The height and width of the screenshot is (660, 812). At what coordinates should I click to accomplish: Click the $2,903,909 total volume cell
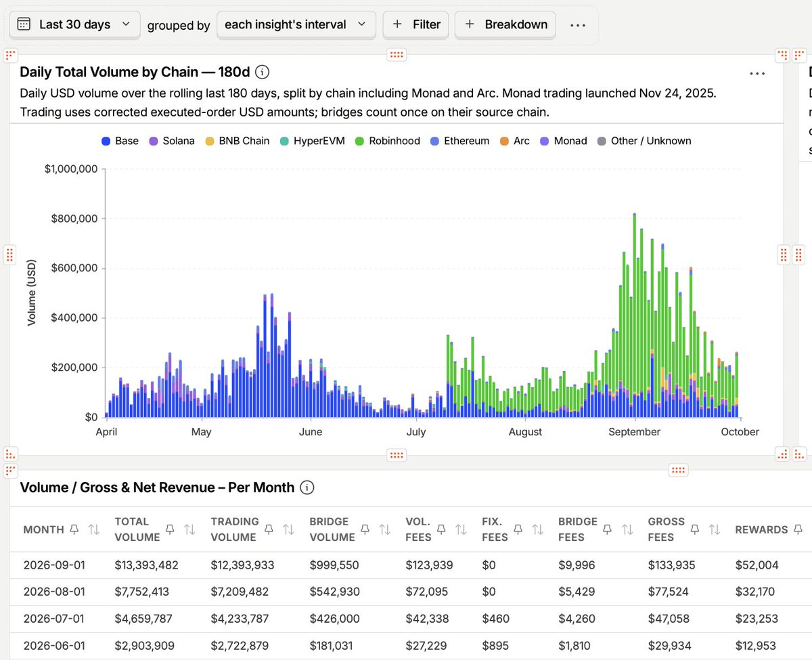(x=143, y=646)
